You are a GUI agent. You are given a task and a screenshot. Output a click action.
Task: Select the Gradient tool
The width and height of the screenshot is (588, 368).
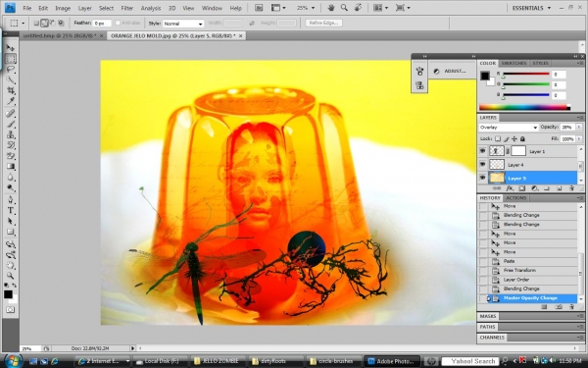[11, 167]
